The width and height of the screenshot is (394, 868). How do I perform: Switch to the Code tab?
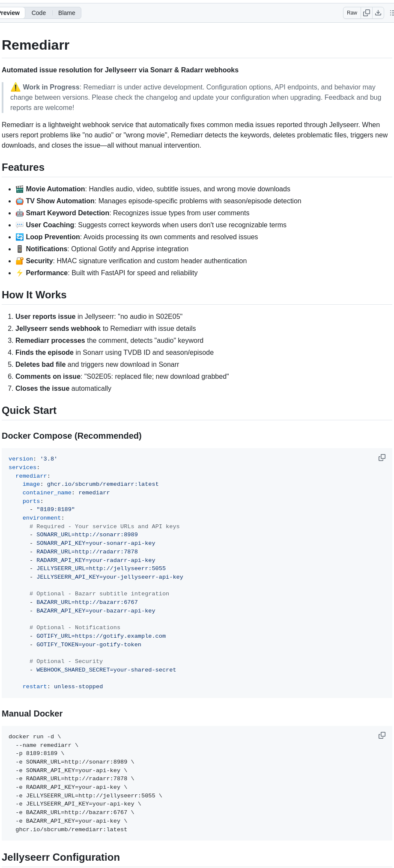[38, 13]
